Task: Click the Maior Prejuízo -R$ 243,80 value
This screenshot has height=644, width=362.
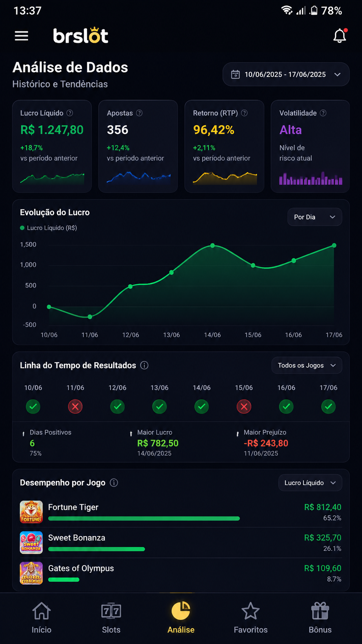Action: tap(266, 443)
